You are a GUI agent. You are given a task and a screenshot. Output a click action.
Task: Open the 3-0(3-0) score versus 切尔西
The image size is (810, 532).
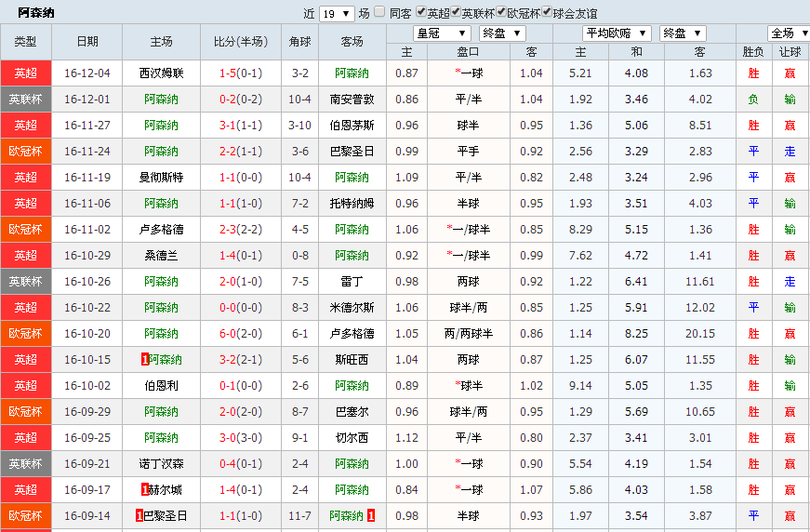click(241, 438)
